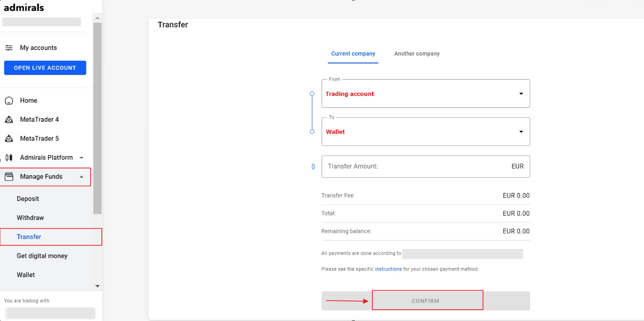Click the 'Remaining balance:' label
The image size is (644, 321).
tap(346, 231)
